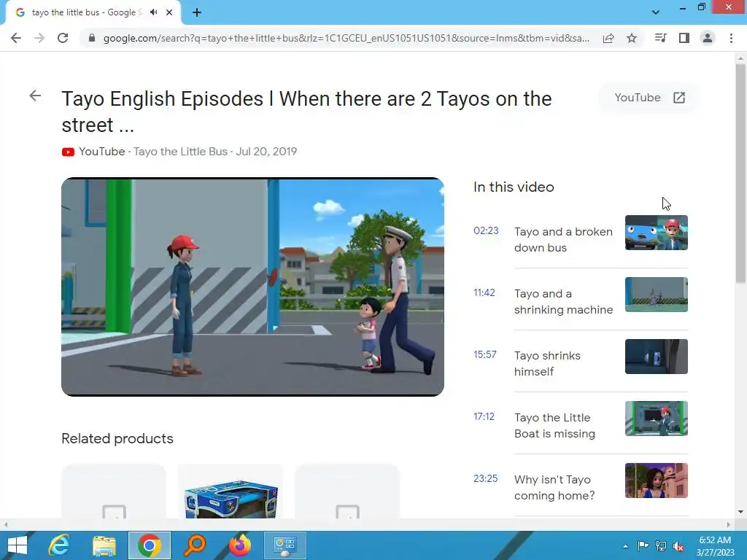Open the control panel taskbar app

tap(285, 545)
